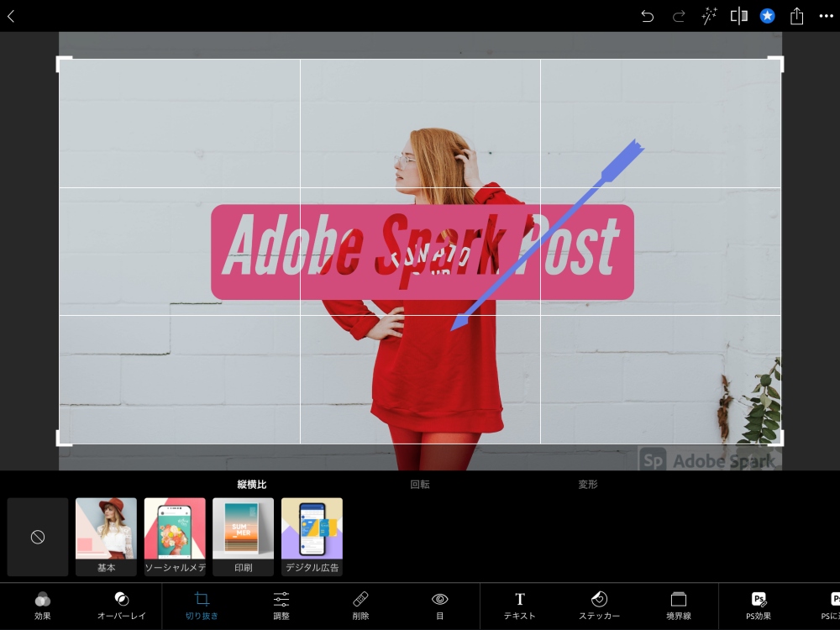Switch to the 回転 tab
This screenshot has width=840, height=630.
[420, 485]
